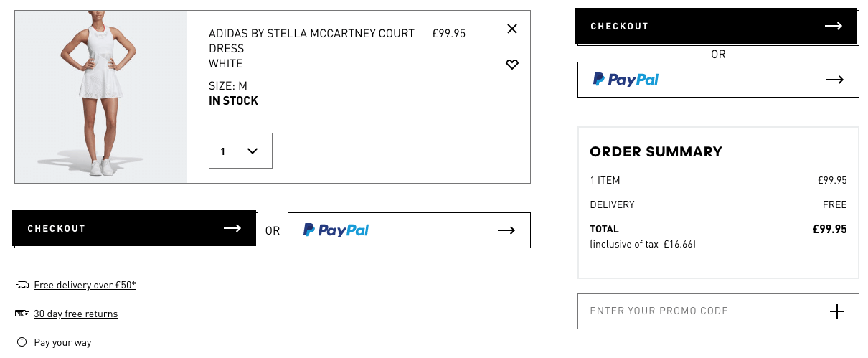Click the plus icon to apply promo code

[836, 311]
